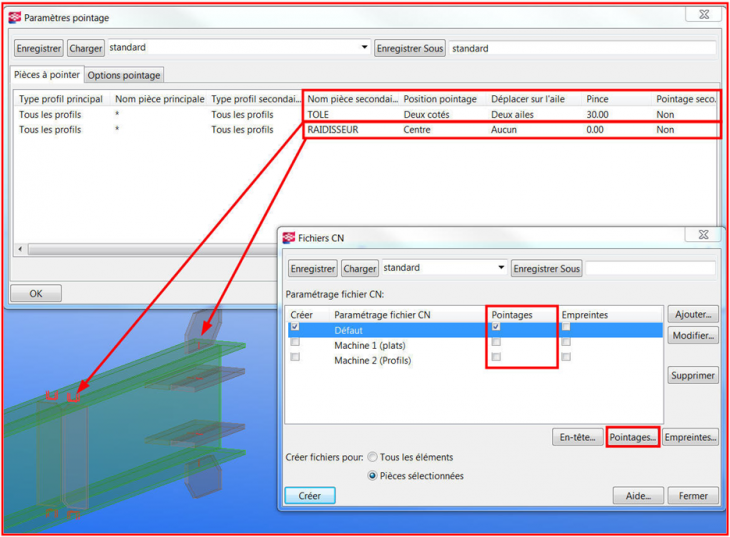Screen dimensions: 730x537
Task: Click the Position pointage column header
Action: click(440, 99)
